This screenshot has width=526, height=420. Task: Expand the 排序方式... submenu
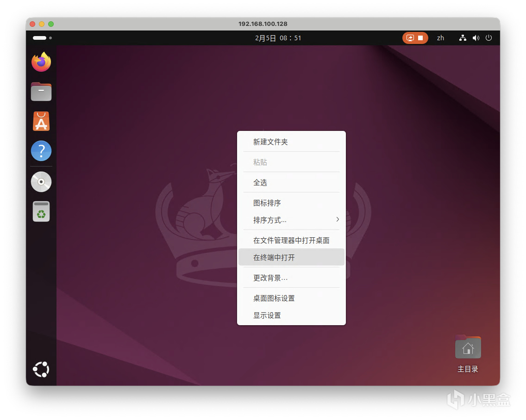[291, 220]
